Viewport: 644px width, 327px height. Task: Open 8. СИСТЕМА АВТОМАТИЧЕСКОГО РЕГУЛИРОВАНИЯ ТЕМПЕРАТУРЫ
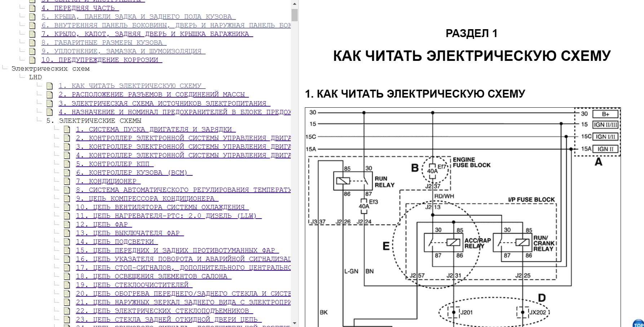(183, 190)
